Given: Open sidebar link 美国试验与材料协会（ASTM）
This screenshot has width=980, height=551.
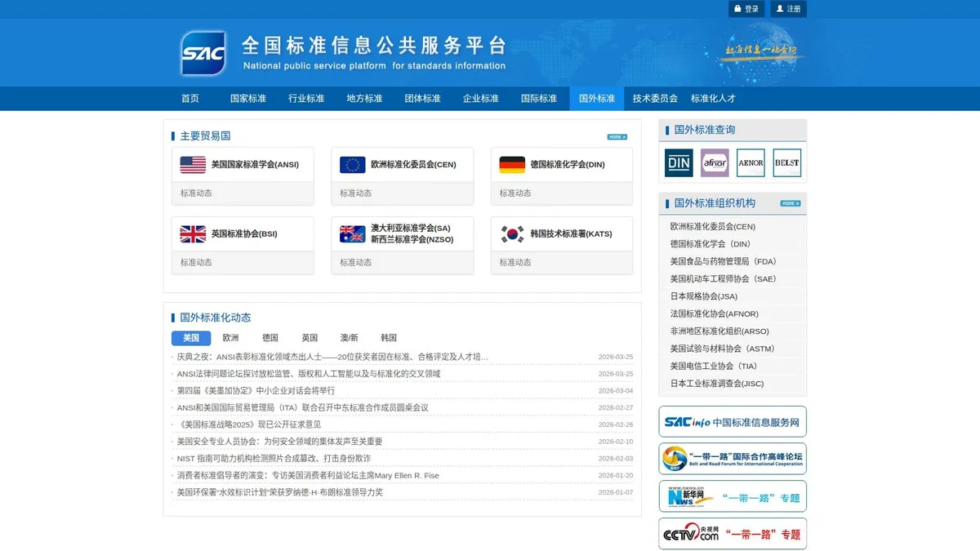Looking at the screenshot, I should pyautogui.click(x=723, y=349).
